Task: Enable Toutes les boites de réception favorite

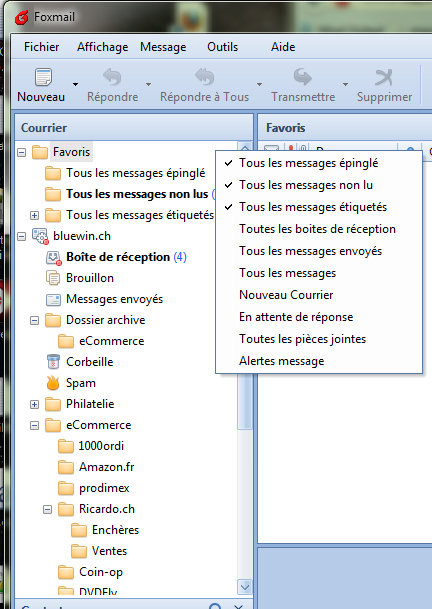Action: (319, 229)
